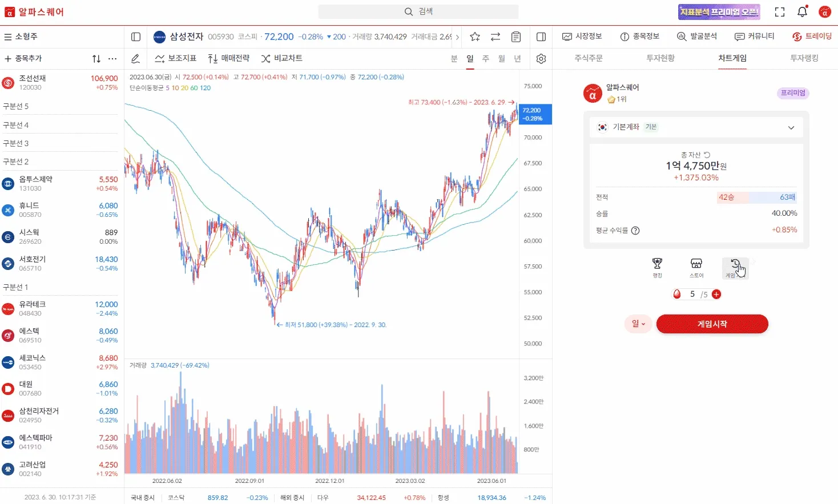
Task: Select 서호전기 in the watchlist
Action: 62,264
